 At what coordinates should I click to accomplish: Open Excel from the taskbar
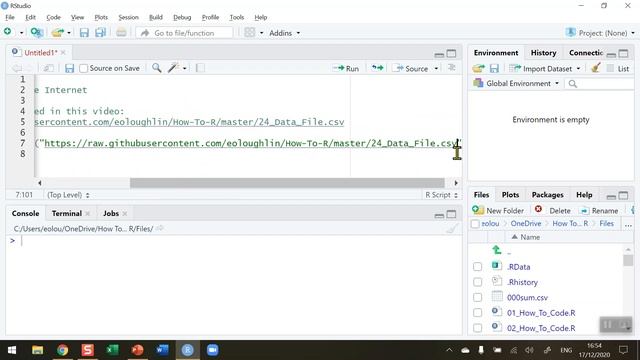112,350
